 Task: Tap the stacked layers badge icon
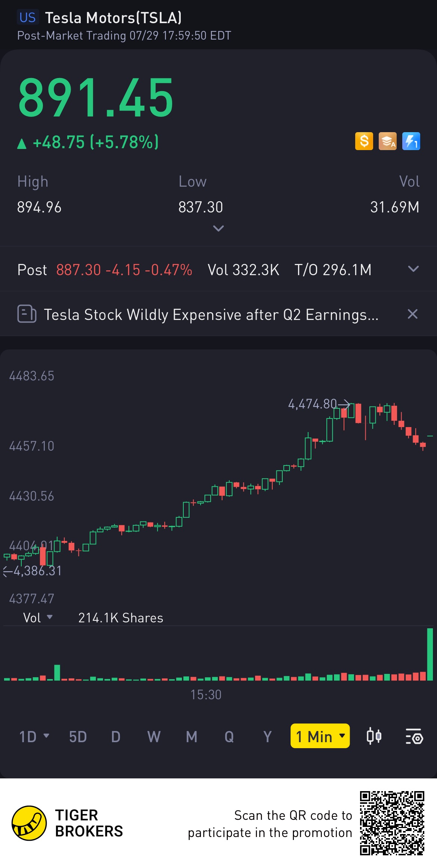[387, 141]
